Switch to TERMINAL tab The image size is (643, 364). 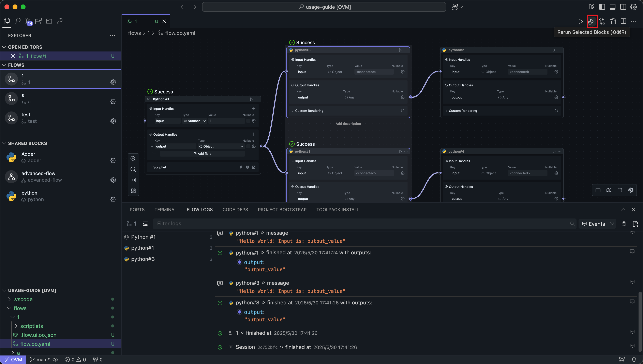[x=165, y=210]
